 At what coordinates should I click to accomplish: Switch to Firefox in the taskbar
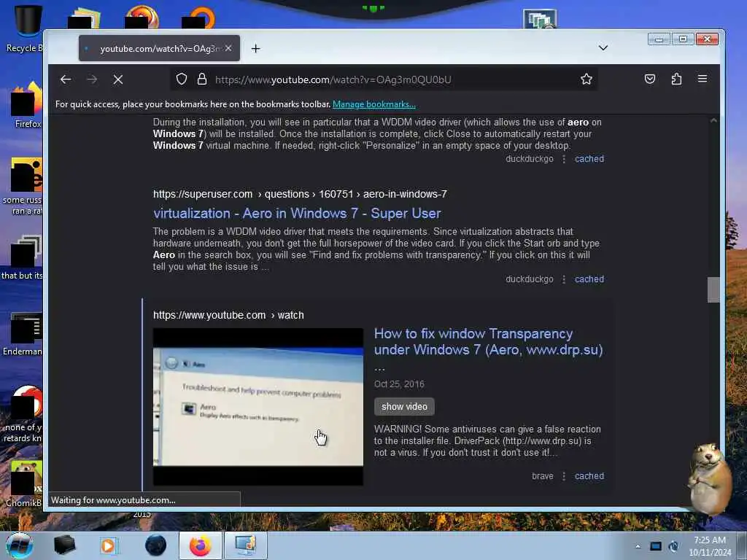tap(200, 545)
